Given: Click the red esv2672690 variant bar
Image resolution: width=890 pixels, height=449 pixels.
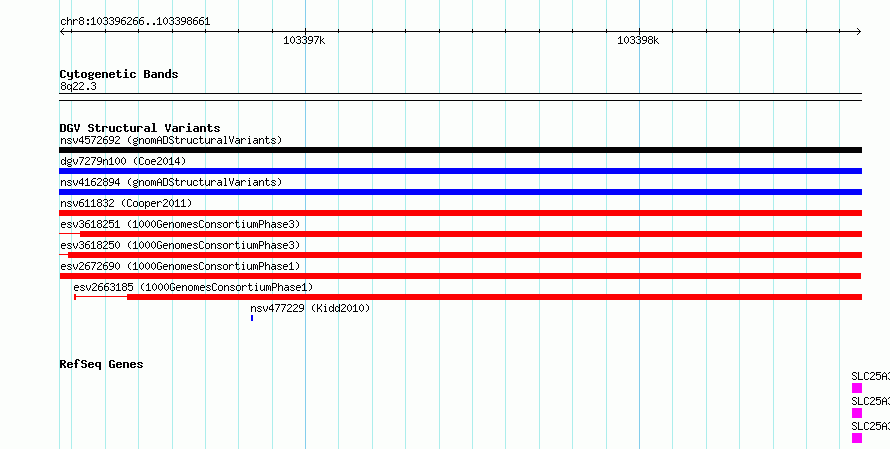Looking at the screenshot, I should coord(460,276).
